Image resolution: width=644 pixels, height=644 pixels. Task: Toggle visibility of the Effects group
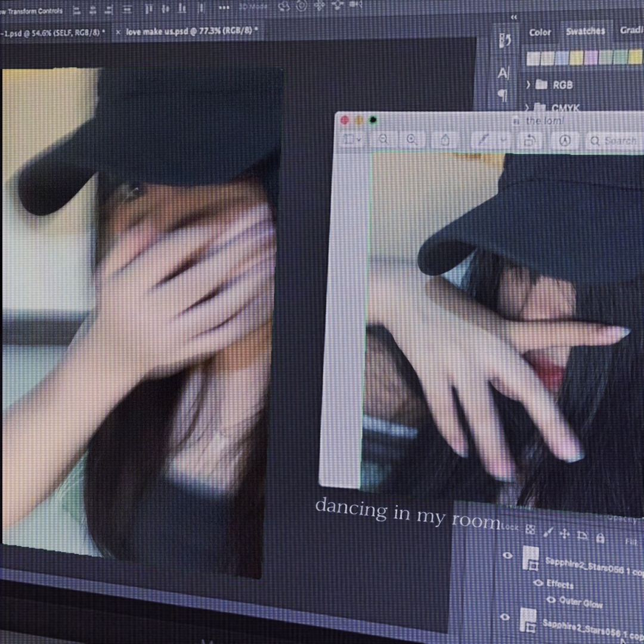[x=538, y=583]
